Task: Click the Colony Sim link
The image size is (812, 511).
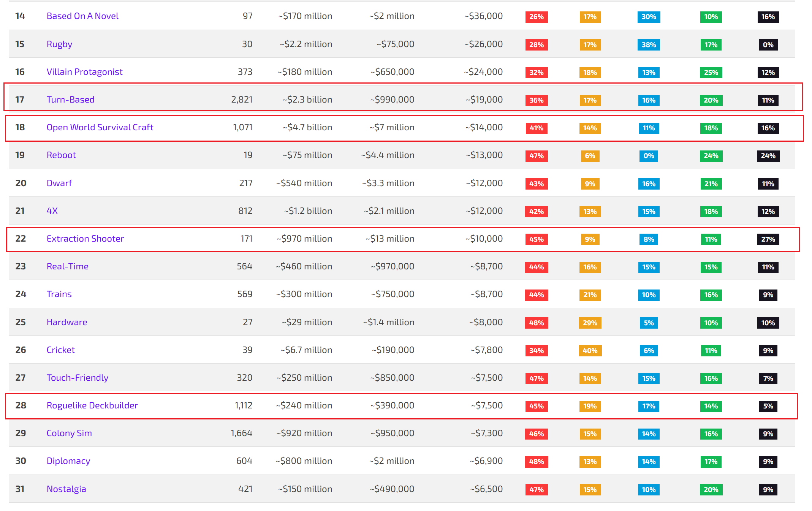Action: tap(69, 433)
